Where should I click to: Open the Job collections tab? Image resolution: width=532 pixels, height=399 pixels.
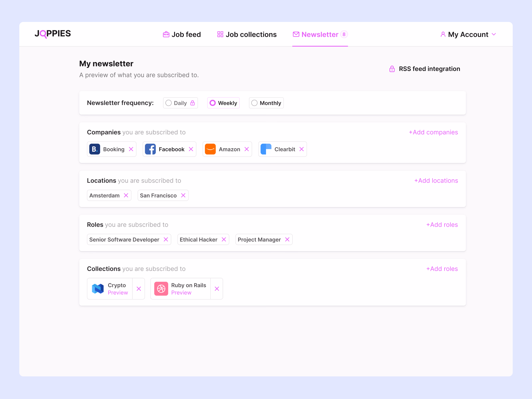(247, 34)
